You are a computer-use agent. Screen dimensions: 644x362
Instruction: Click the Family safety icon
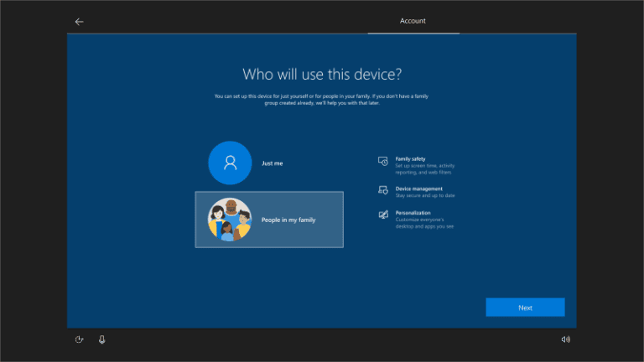[382, 161]
